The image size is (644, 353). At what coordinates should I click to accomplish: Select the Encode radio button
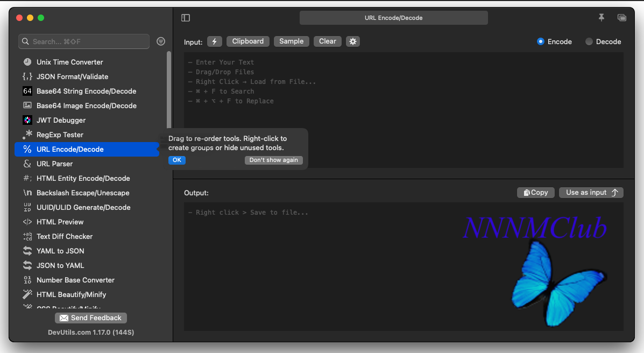[x=541, y=41]
